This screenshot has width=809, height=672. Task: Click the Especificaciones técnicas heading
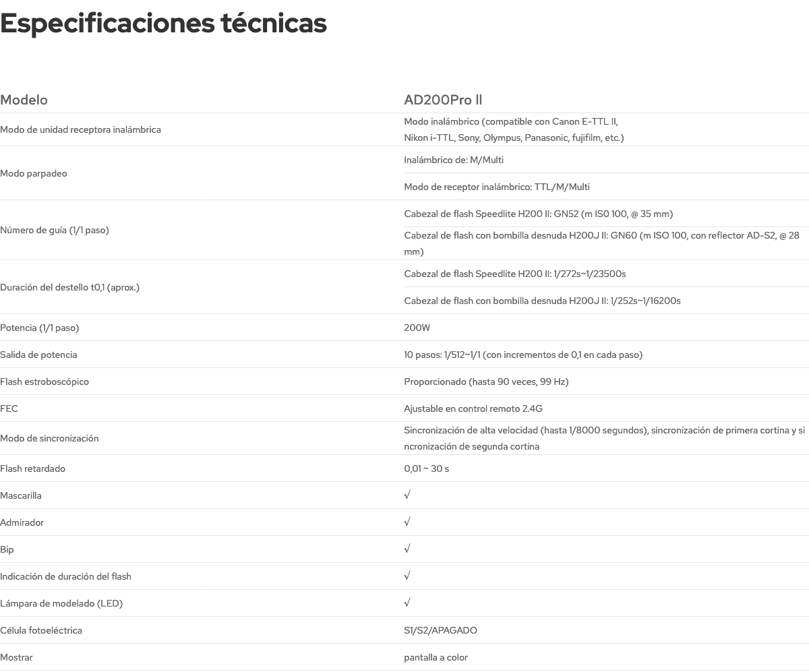click(x=164, y=23)
